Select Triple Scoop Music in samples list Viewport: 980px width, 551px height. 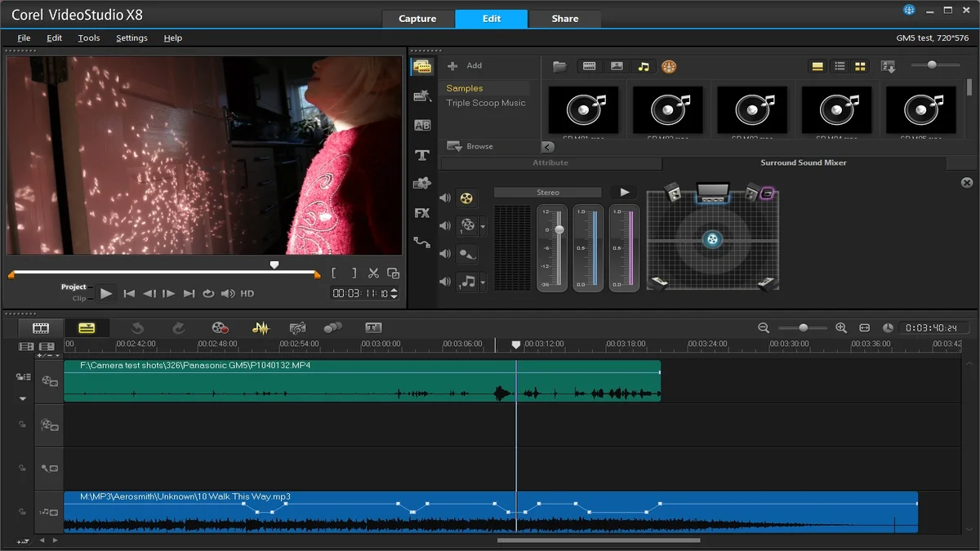[x=488, y=103]
